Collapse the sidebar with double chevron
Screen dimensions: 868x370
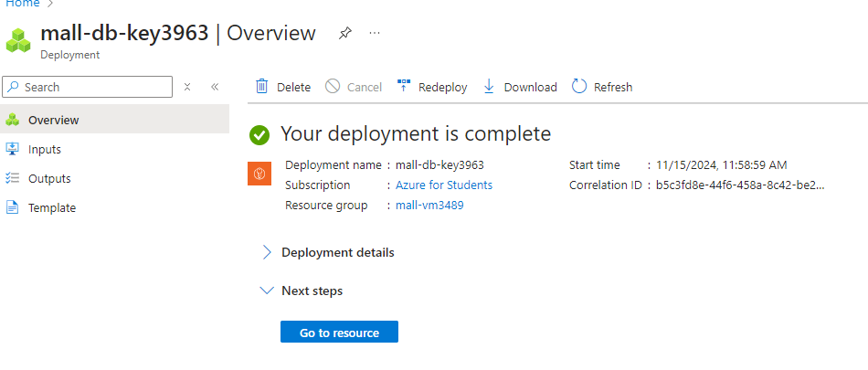[215, 87]
